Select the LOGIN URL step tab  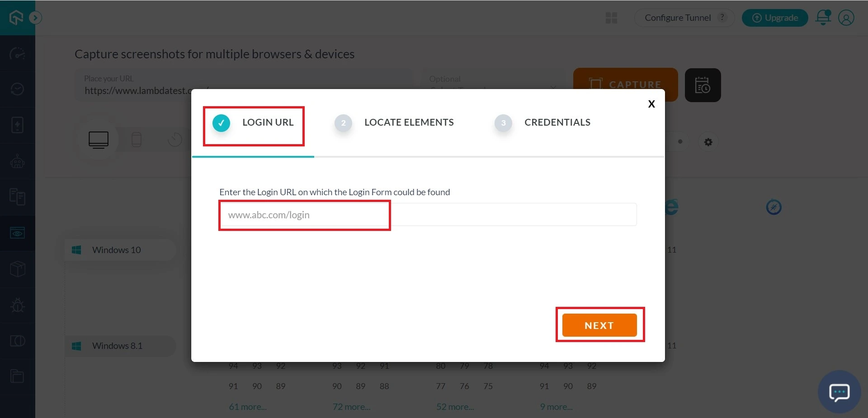(254, 122)
